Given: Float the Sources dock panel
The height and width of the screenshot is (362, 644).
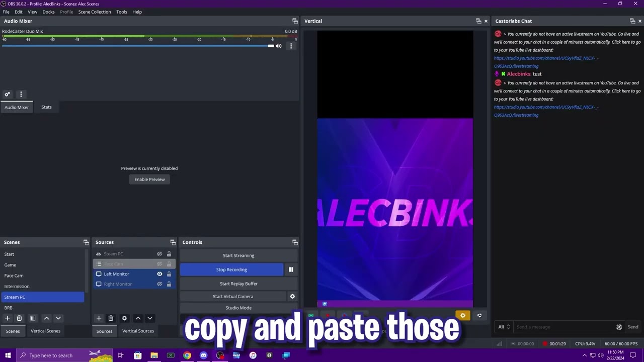Looking at the screenshot, I should click(x=173, y=242).
